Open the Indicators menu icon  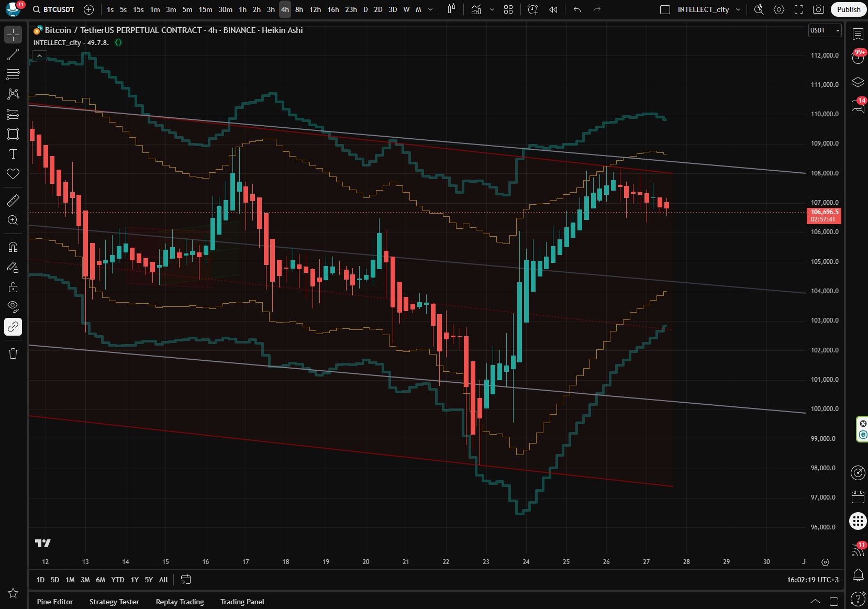[x=476, y=9]
